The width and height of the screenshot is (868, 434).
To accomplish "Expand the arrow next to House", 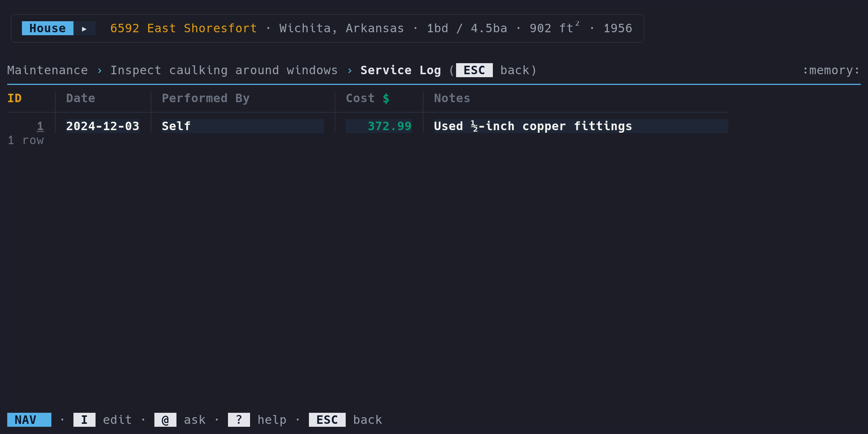I will click(x=84, y=29).
